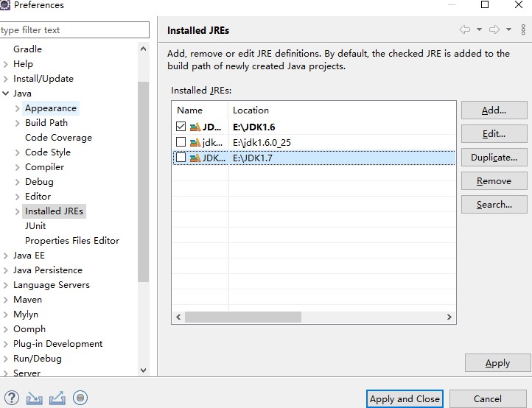Uncheck the E:\JDK1.6 JRE checkbox

click(x=181, y=127)
